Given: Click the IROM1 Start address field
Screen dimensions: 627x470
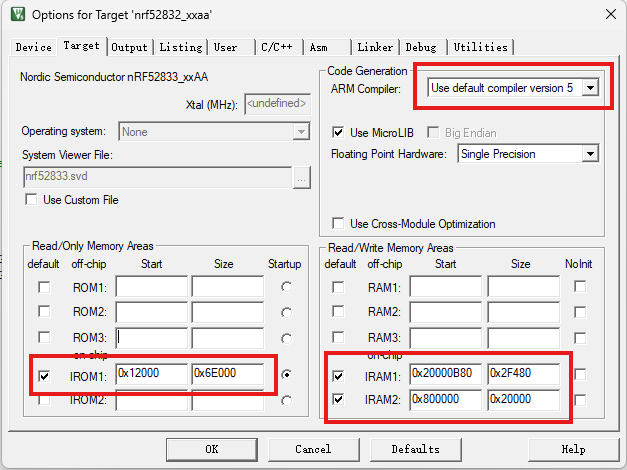Looking at the screenshot, I should 151,376.
